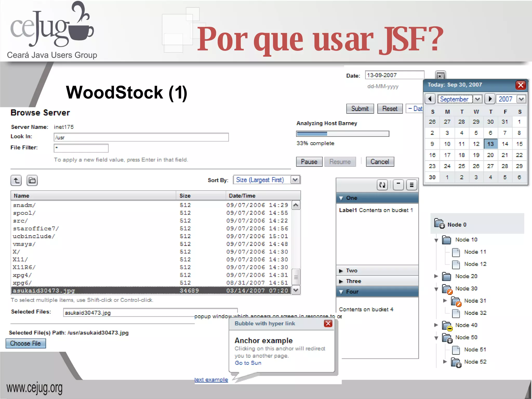This screenshot has width=532, height=399.
Task: Select the ucbinclude/ row in file list
Action: pyautogui.click(x=151, y=236)
